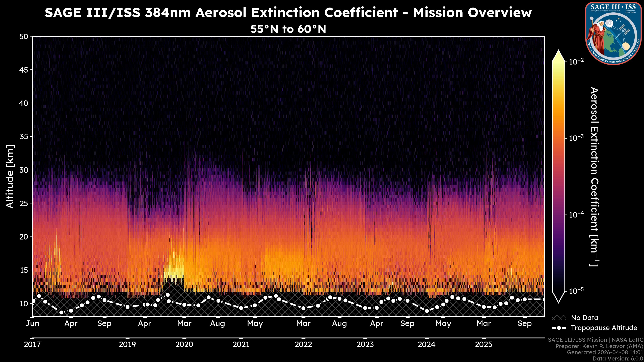This screenshot has width=644, height=362.
Task: Click the Jun month label on axis
Action: (x=33, y=323)
